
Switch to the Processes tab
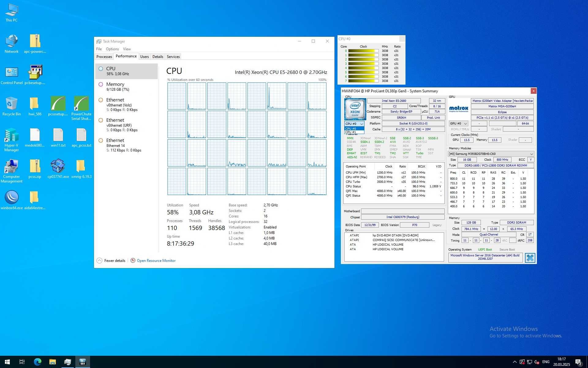[104, 56]
